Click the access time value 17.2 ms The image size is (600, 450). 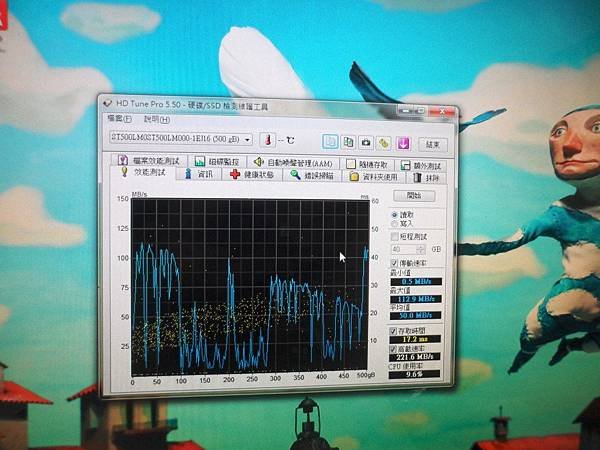click(415, 339)
